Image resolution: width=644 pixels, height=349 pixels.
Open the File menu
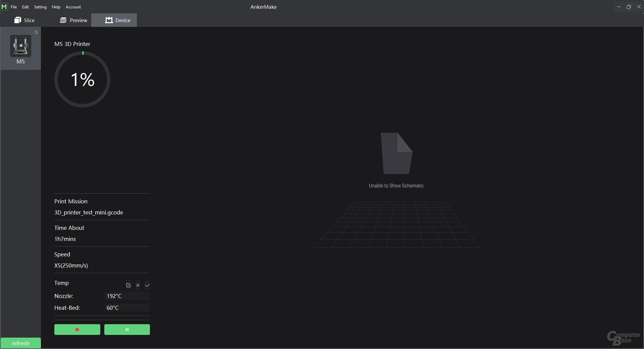[14, 7]
